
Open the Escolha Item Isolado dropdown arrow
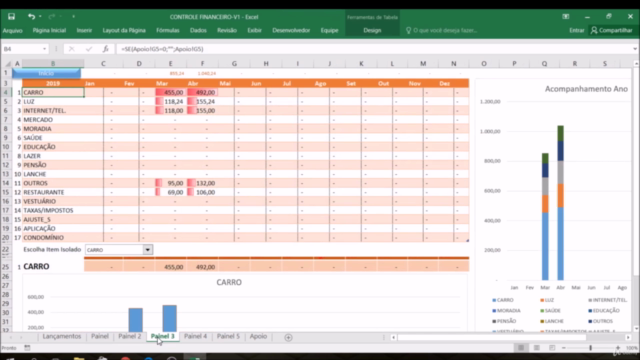(148, 250)
